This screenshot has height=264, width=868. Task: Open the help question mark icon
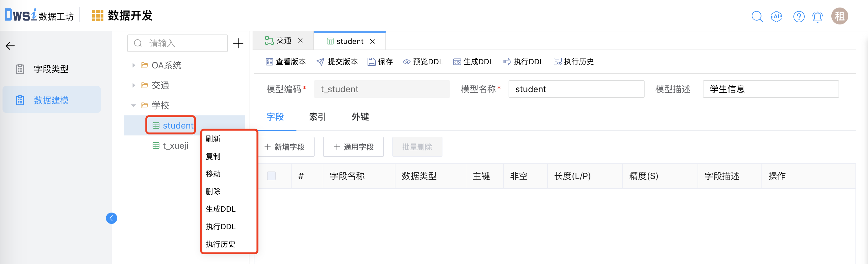coord(798,16)
